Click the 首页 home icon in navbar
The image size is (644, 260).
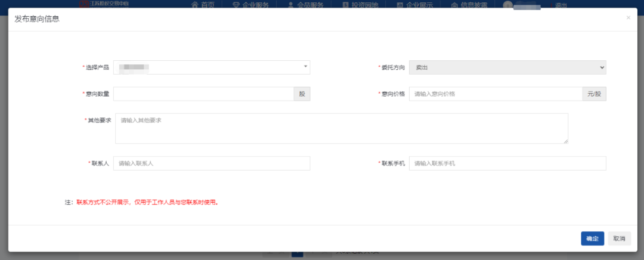(x=194, y=5)
